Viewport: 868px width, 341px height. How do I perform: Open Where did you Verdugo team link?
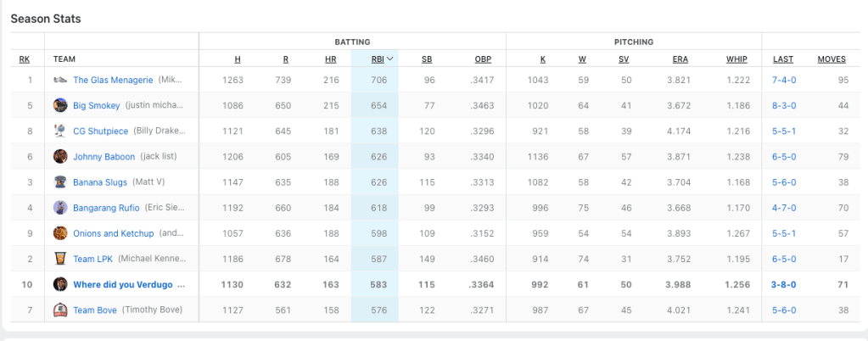coord(129,284)
